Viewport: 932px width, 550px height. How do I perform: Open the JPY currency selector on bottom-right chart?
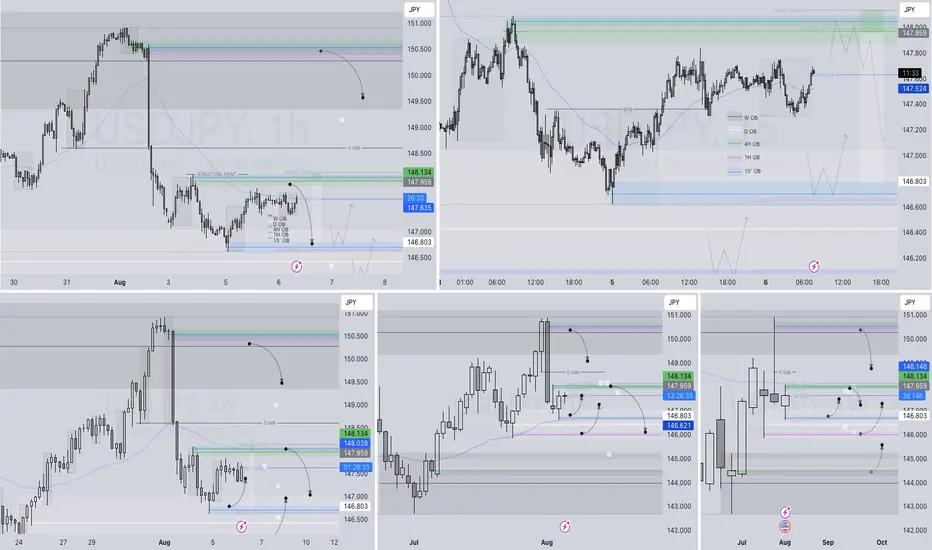[x=915, y=302]
